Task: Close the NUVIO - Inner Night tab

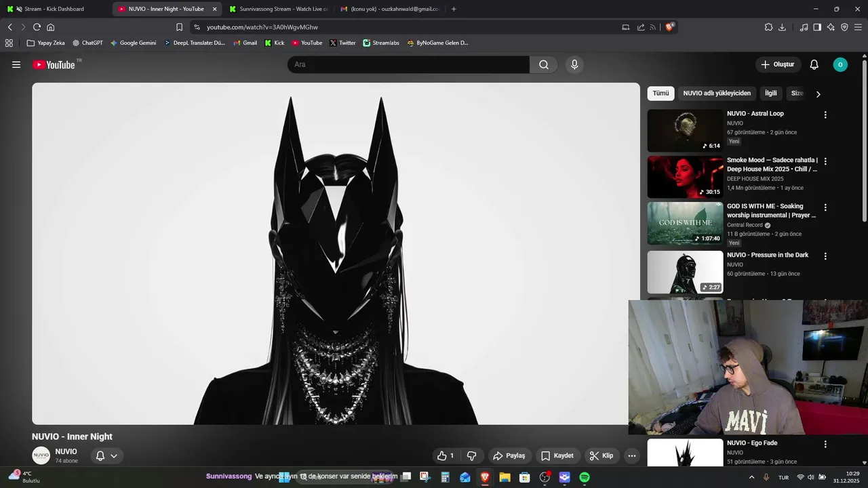Action: 215,9
